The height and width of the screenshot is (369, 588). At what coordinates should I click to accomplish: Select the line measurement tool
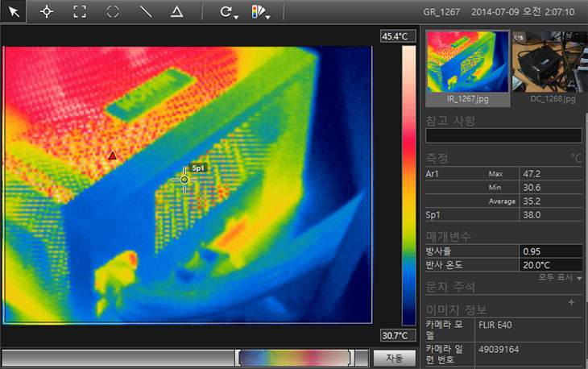(146, 11)
